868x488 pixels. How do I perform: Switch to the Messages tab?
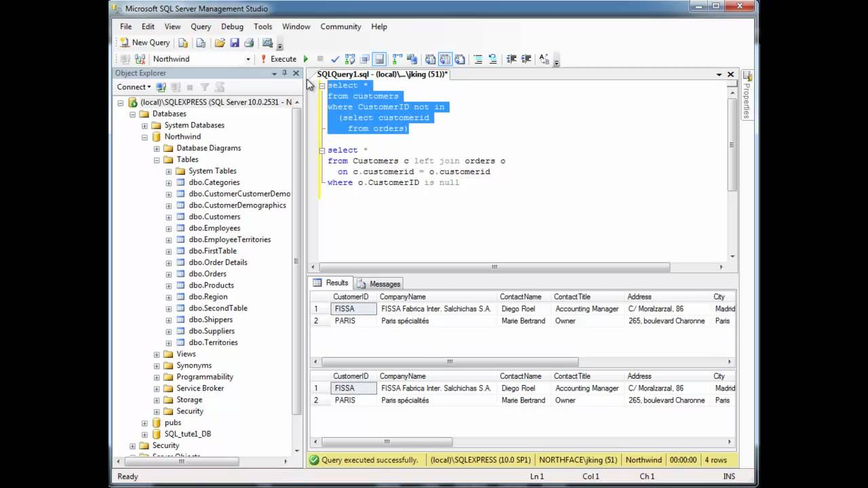coord(378,284)
